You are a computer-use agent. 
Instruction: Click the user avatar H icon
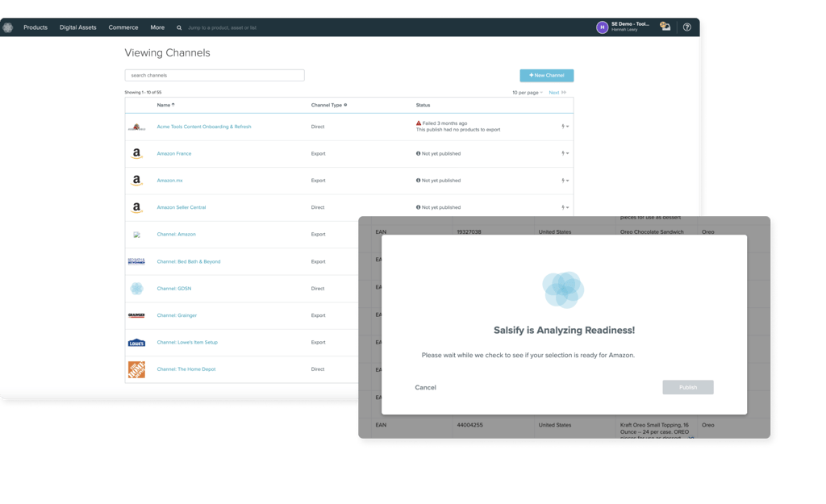[x=602, y=27]
